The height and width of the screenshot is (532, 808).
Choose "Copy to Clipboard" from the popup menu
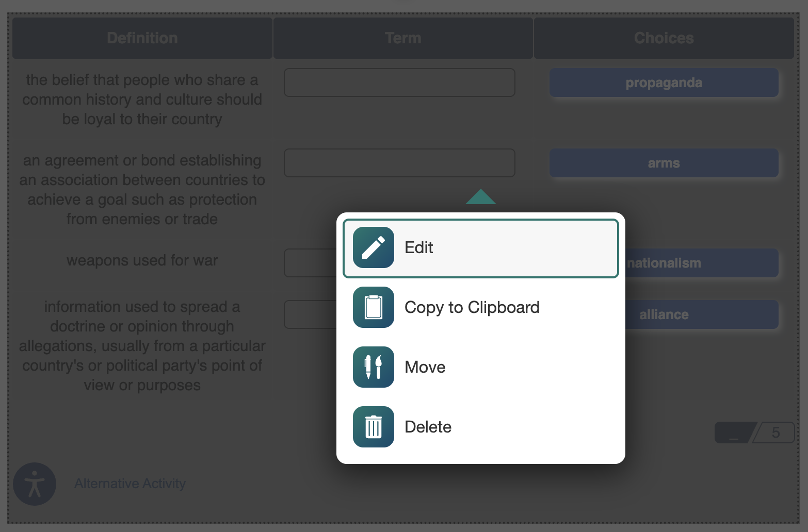(472, 307)
